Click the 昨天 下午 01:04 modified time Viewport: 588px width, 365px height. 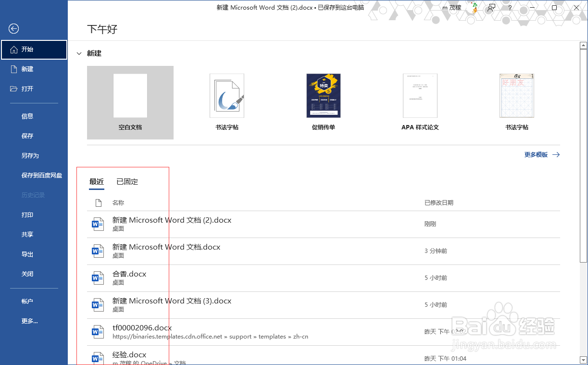446,359
